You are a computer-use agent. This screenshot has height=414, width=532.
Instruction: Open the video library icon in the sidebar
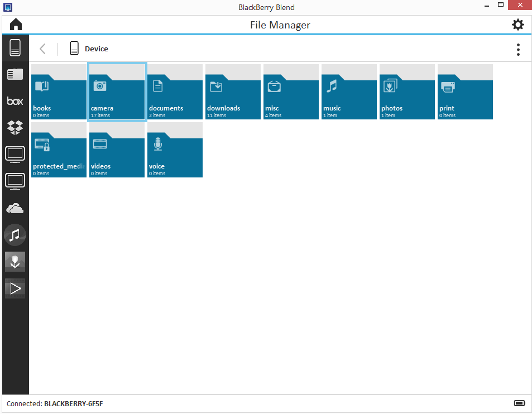click(x=15, y=288)
